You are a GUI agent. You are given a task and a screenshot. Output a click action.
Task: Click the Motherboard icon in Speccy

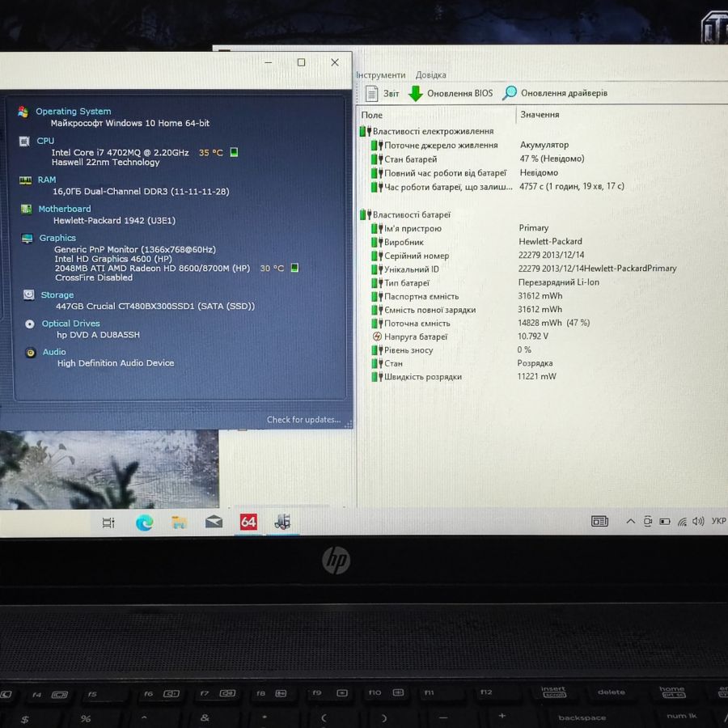pyautogui.click(x=26, y=209)
